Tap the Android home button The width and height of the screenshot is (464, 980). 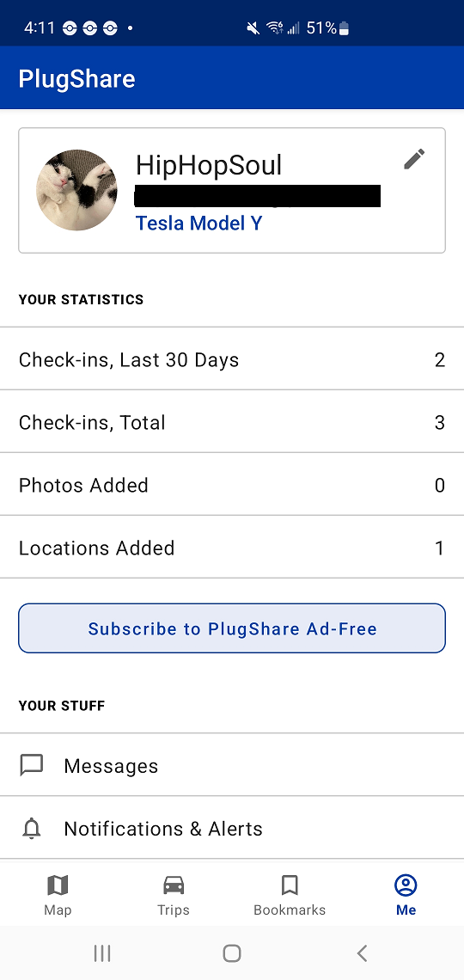coord(232,953)
